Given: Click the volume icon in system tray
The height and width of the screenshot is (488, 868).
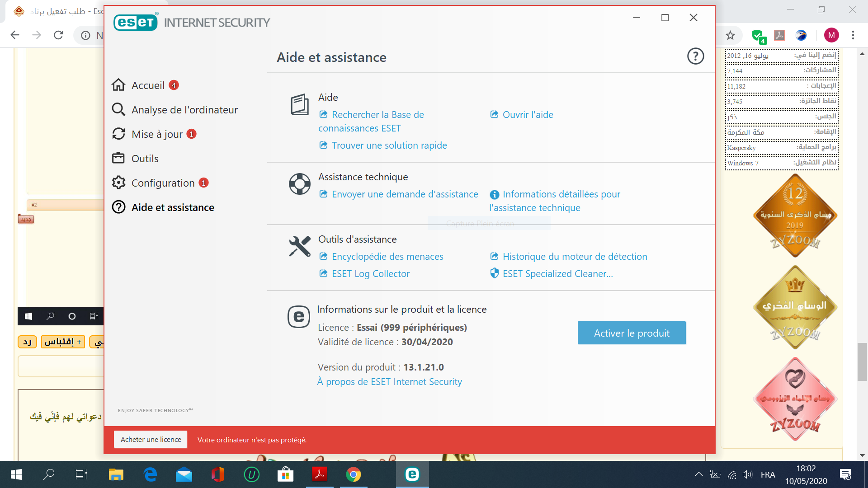Looking at the screenshot, I should (x=747, y=474).
